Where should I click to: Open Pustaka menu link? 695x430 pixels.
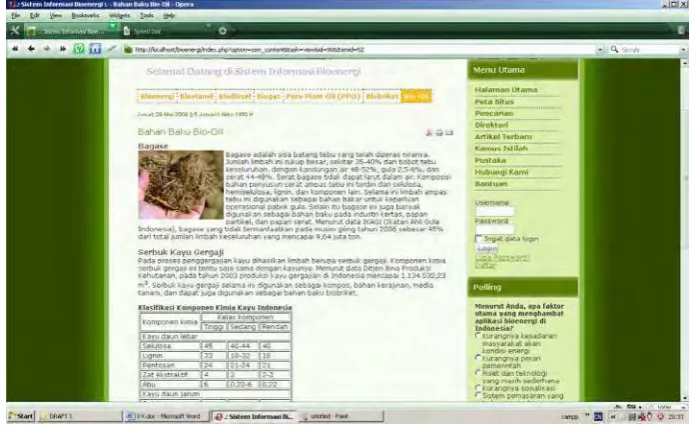click(490, 160)
